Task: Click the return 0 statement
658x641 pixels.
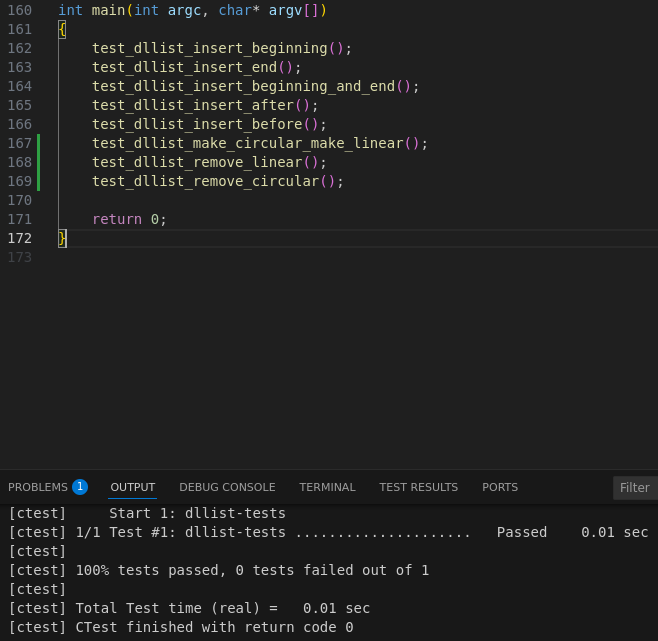Action: (129, 219)
